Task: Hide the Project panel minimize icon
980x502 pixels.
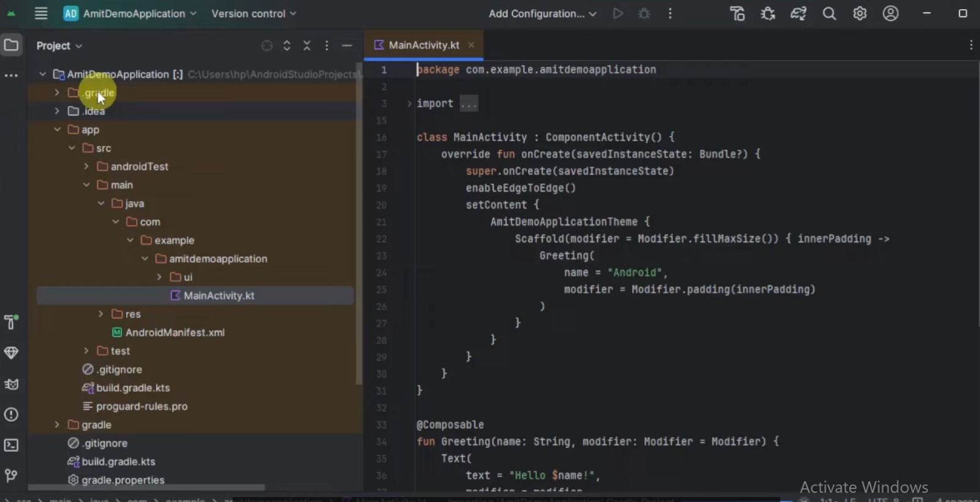Action: coord(347,45)
